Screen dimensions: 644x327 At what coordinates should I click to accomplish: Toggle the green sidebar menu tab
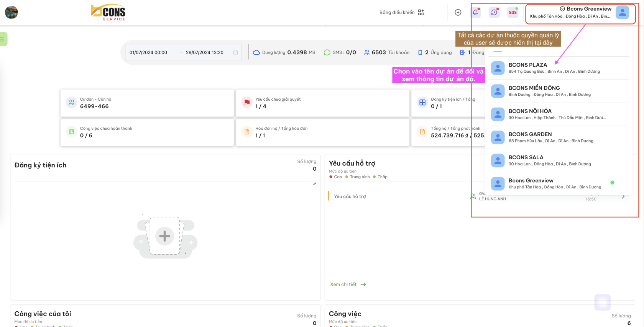(x=3, y=39)
